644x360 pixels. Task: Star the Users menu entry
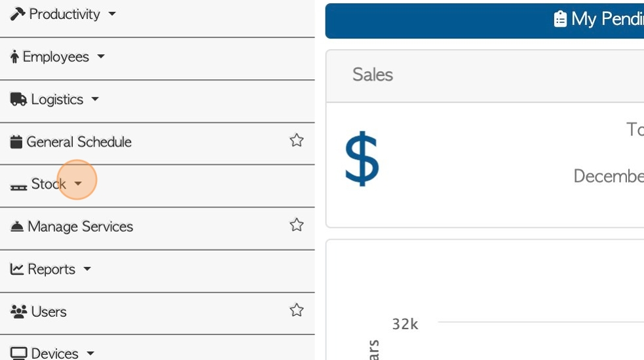[297, 310]
